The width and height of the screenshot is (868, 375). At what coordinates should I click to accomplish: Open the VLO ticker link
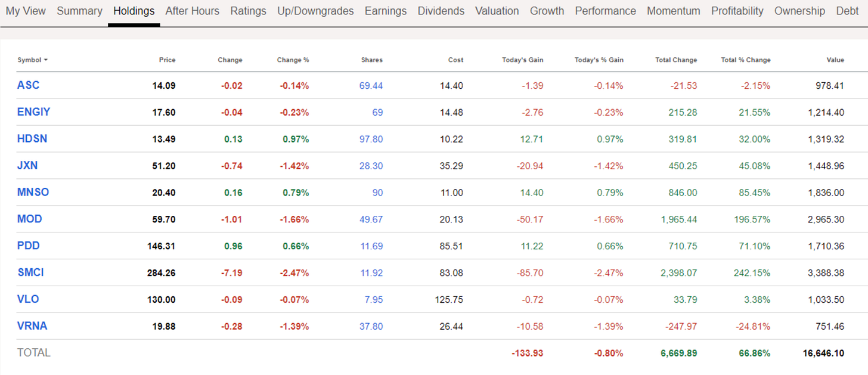(x=28, y=299)
